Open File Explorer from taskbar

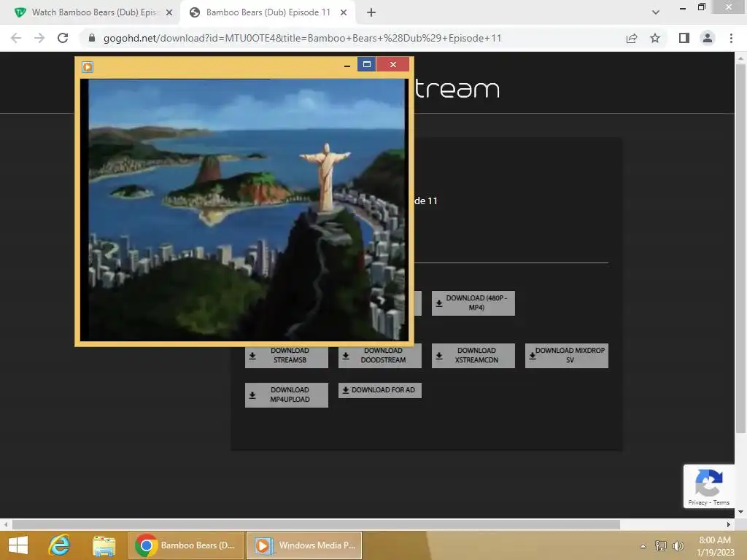104,545
